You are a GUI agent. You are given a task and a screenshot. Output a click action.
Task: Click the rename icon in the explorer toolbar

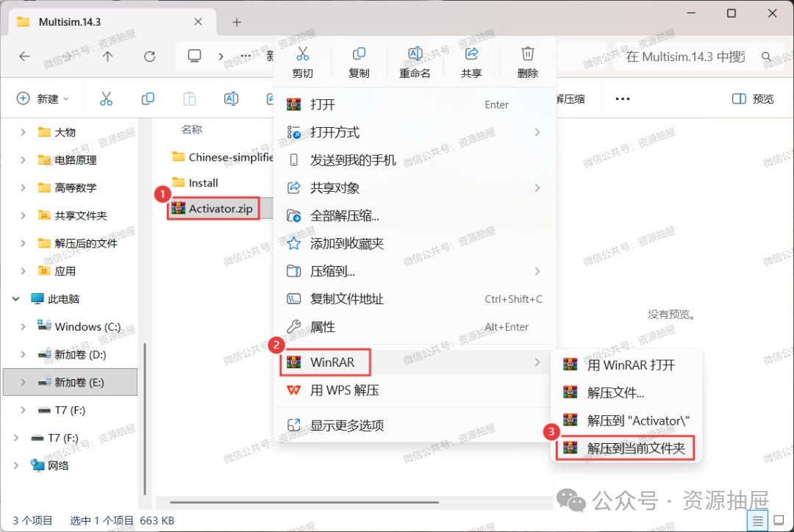231,98
